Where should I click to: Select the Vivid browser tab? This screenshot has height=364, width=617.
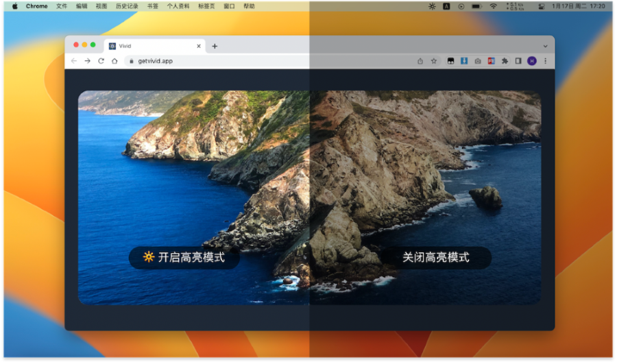(x=151, y=46)
